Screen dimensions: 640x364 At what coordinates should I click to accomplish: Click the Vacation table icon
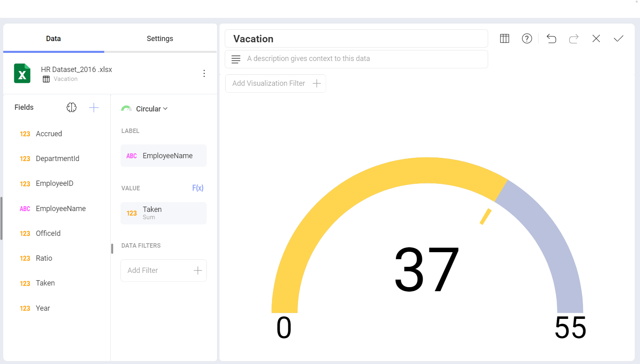pos(46,79)
